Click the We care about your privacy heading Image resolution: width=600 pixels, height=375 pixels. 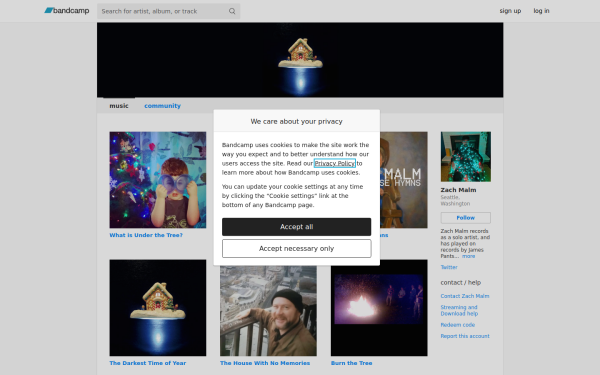297,121
